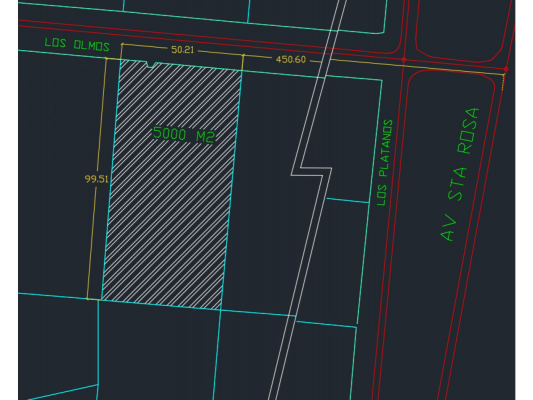Select the 450.60 dimension text
Image resolution: width=533 pixels, height=400 pixels.
[291, 60]
